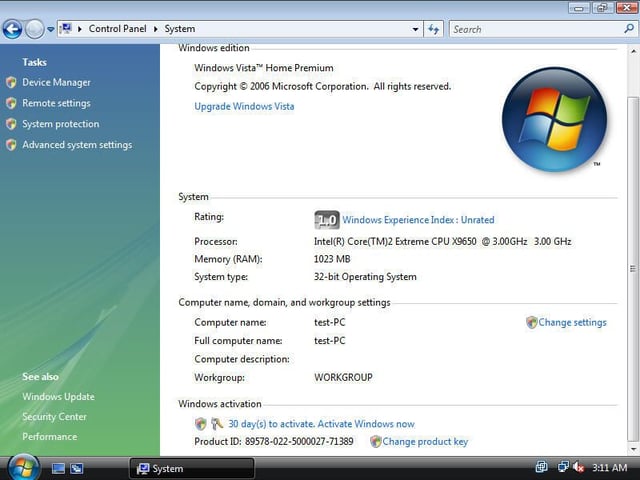The width and height of the screenshot is (640, 480).
Task: Open Performance under See also
Action: point(49,437)
